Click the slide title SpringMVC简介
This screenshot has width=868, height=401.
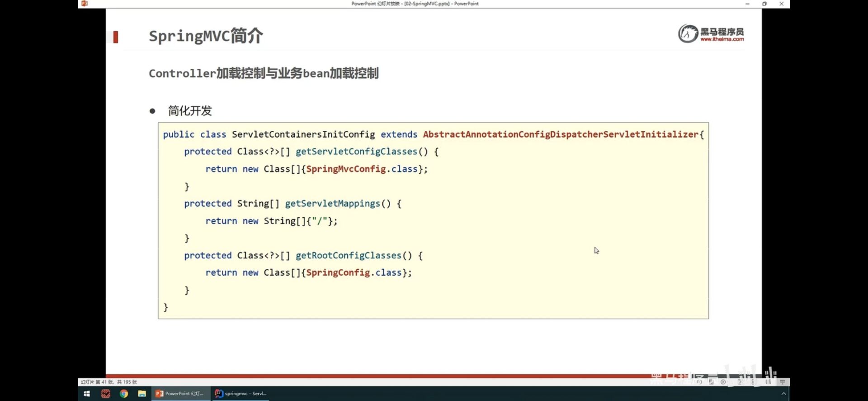click(x=206, y=36)
